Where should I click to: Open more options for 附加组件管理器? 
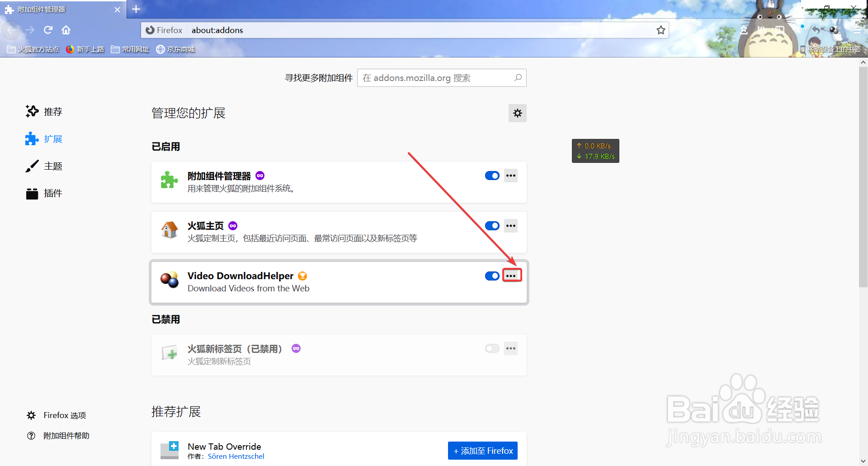[511, 176]
